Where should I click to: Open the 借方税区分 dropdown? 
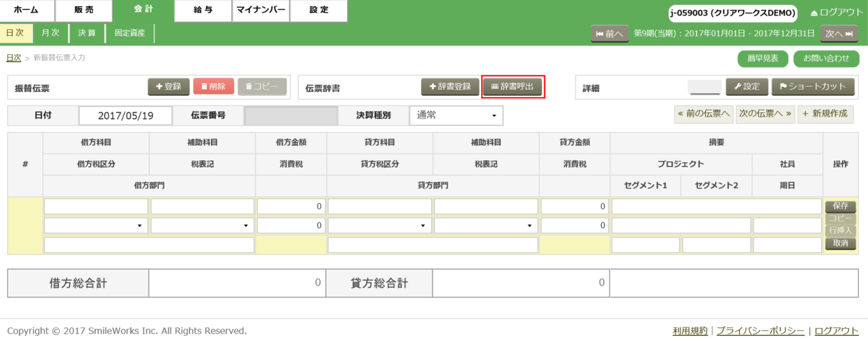pyautogui.click(x=96, y=226)
